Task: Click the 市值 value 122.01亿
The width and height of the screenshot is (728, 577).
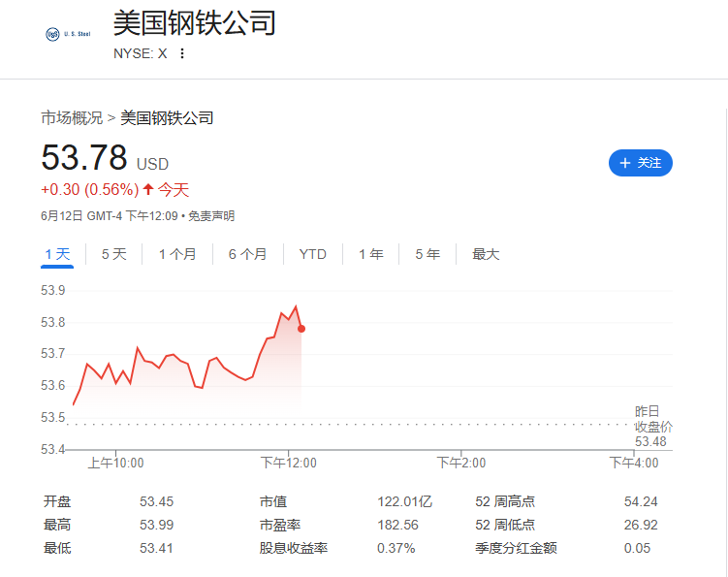Action: (x=405, y=501)
